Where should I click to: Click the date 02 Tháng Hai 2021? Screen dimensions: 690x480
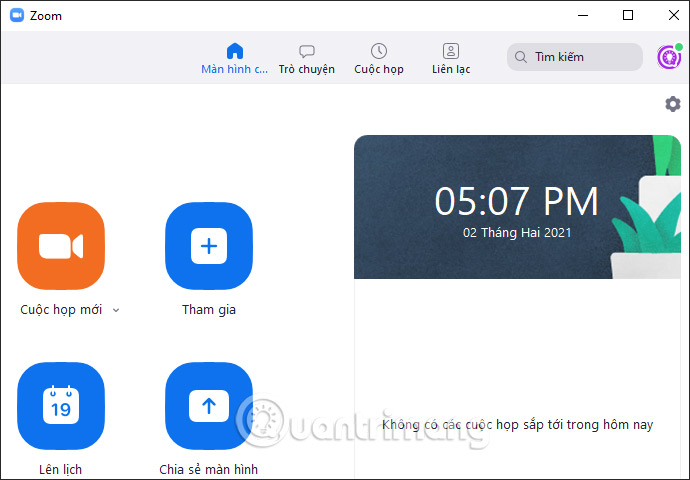[x=517, y=232]
